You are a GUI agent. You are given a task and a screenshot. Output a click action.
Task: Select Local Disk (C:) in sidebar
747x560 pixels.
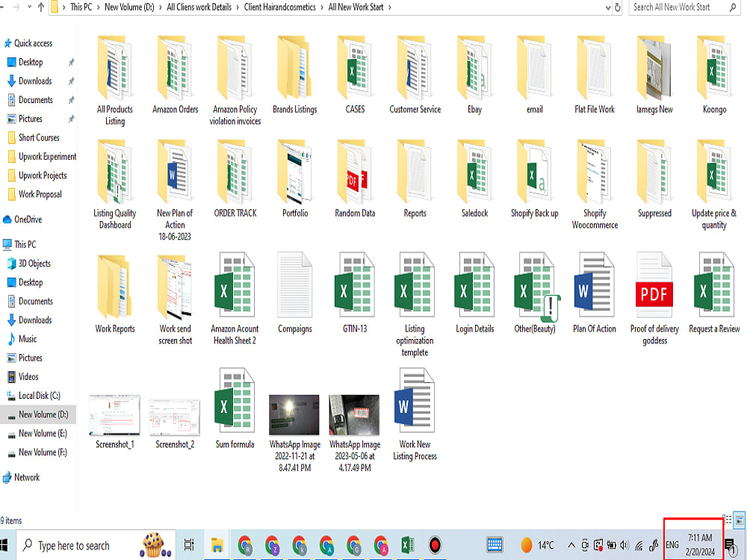[39, 396]
